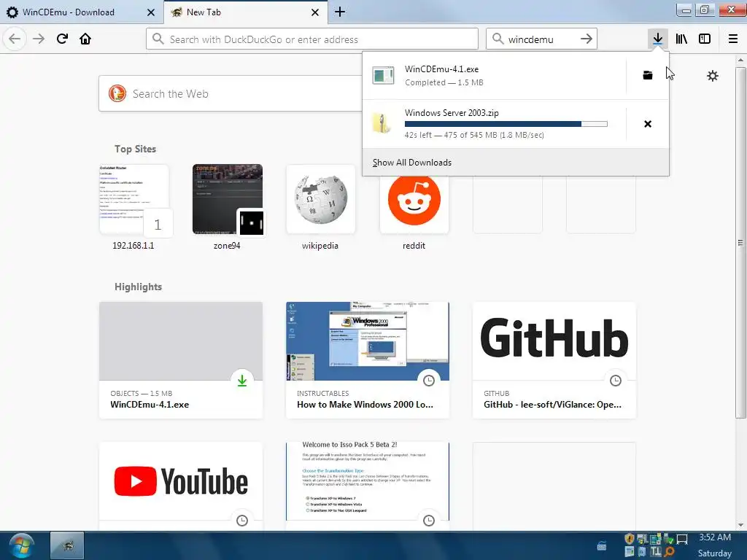
Task: Submit the wincdemu search with the arrow
Action: tap(587, 39)
